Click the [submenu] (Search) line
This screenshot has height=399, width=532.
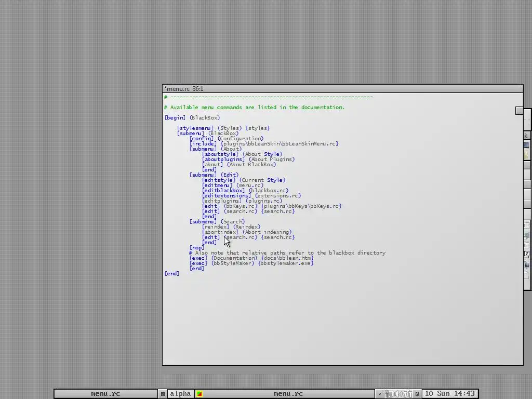pos(217,221)
